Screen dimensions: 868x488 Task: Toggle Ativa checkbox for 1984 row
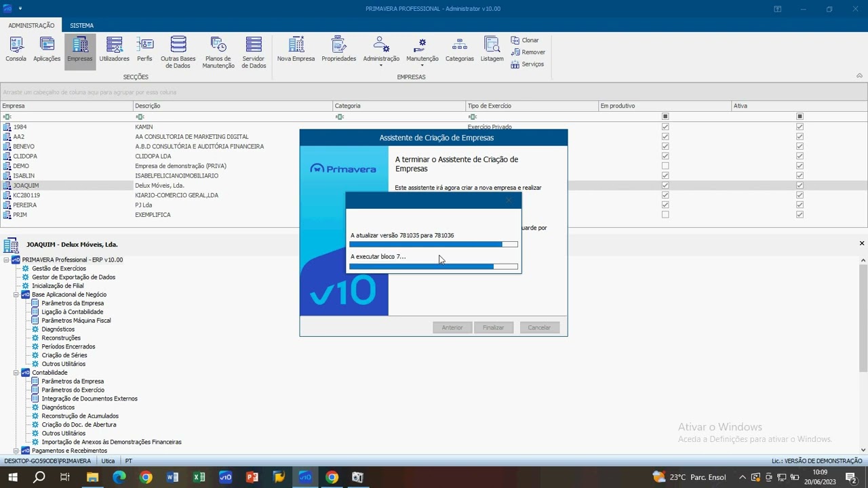coord(800,127)
